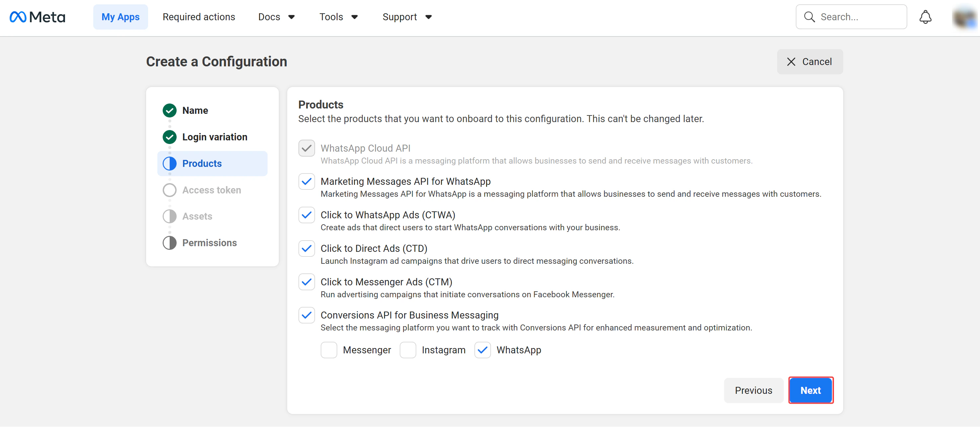Open the user profile avatar

click(965, 18)
